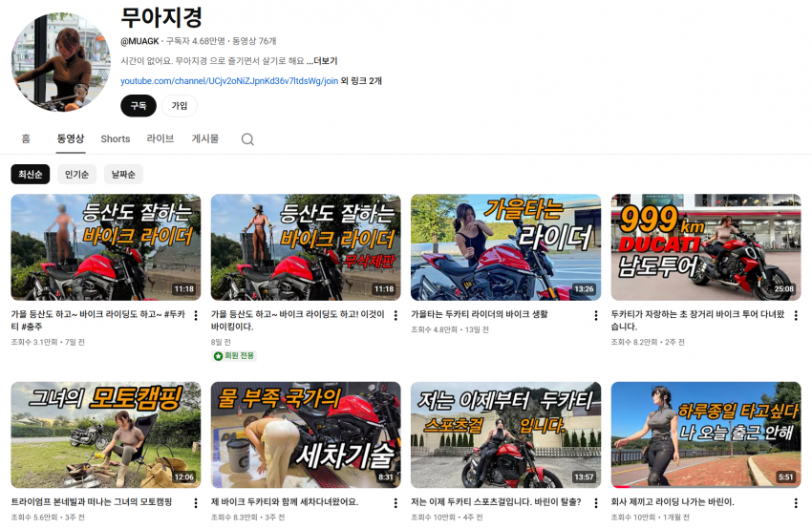Open three-dot menu for 가을타는 두카티 라이더 video
The height and width of the screenshot is (529, 812).
[595, 315]
